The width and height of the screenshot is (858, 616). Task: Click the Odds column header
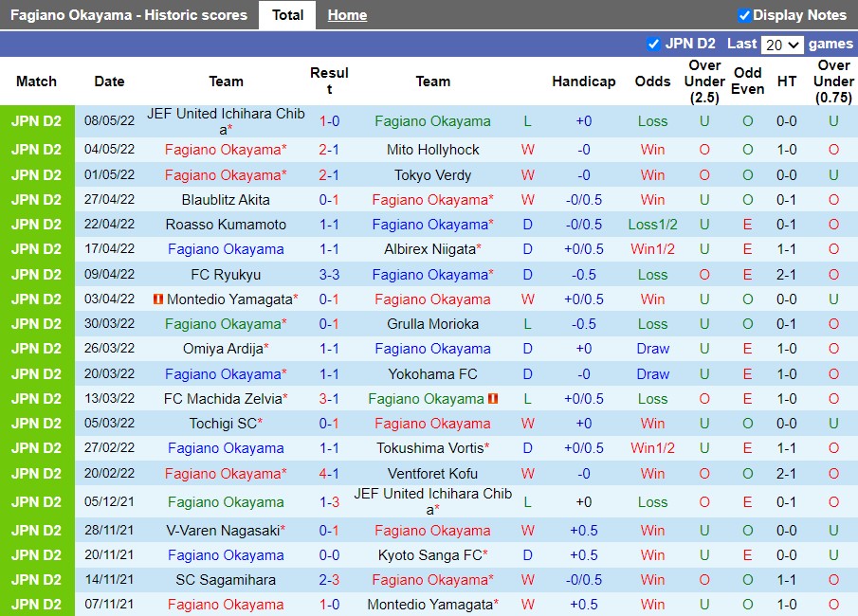pyautogui.click(x=652, y=82)
